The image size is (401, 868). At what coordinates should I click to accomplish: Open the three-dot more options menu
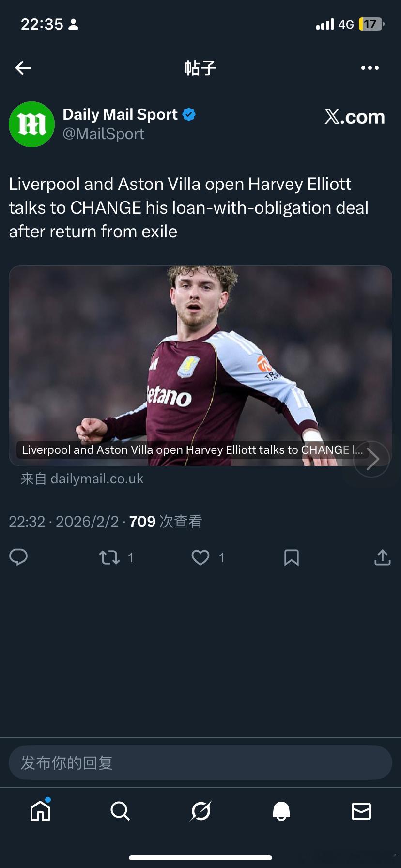click(x=370, y=68)
